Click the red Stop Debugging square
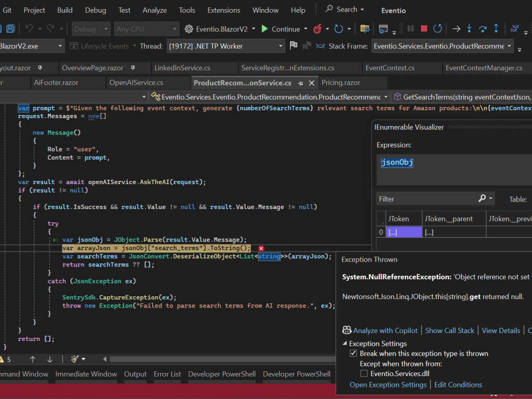The height and width of the screenshot is (399, 532). click(424, 29)
